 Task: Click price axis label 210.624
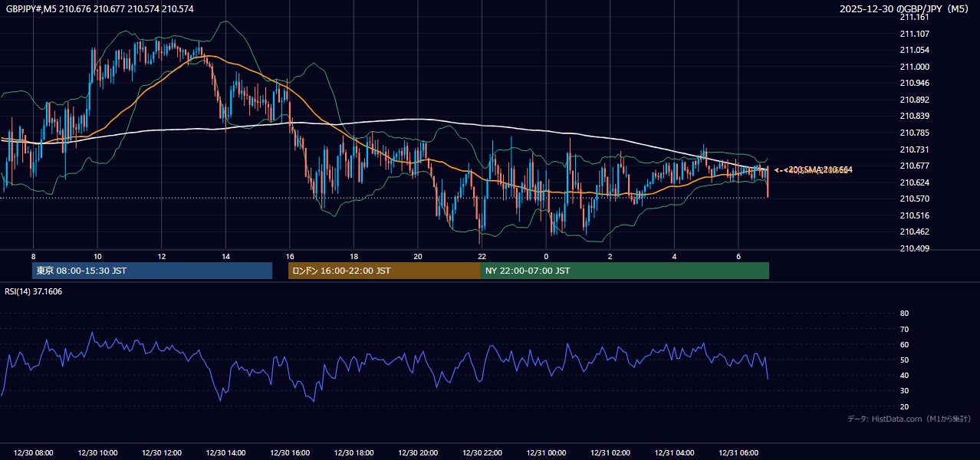(x=914, y=182)
